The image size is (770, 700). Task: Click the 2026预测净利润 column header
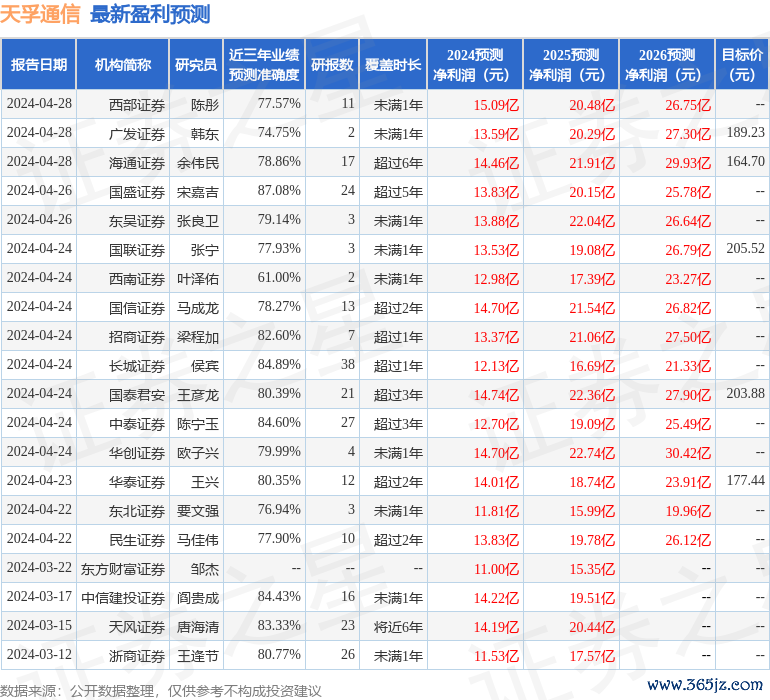(x=667, y=65)
